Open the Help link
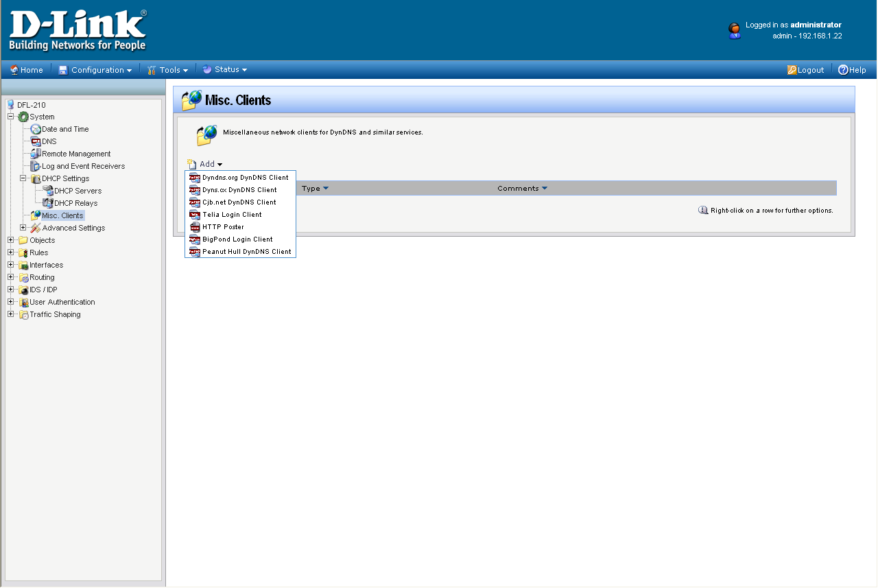 [x=852, y=70]
